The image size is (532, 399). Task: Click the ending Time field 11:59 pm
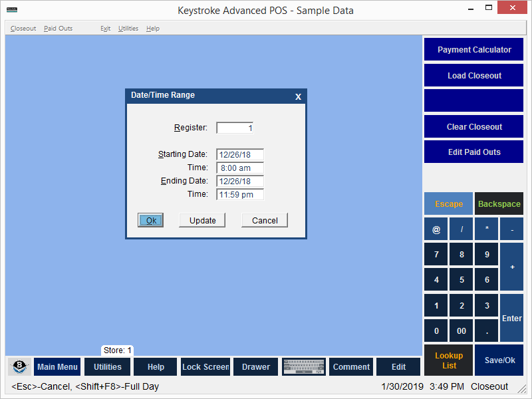[x=240, y=194]
